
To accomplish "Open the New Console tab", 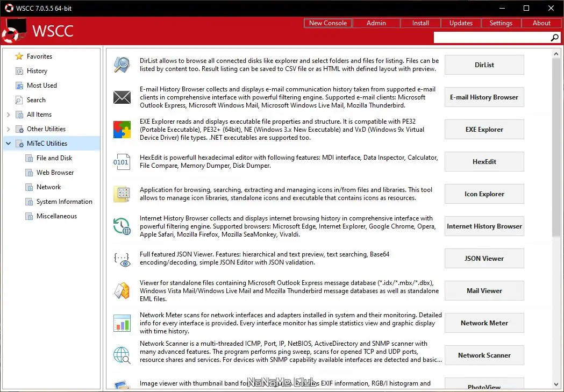I will (327, 23).
